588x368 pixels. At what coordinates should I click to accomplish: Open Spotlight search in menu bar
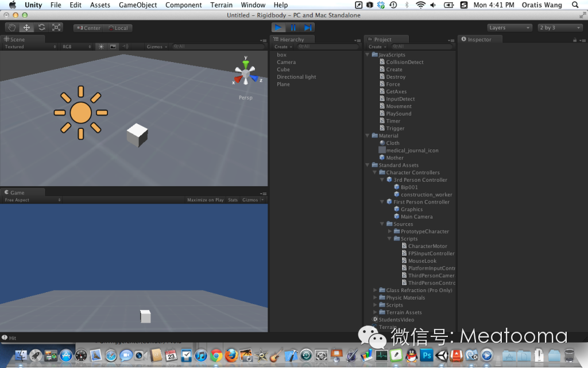tap(575, 5)
